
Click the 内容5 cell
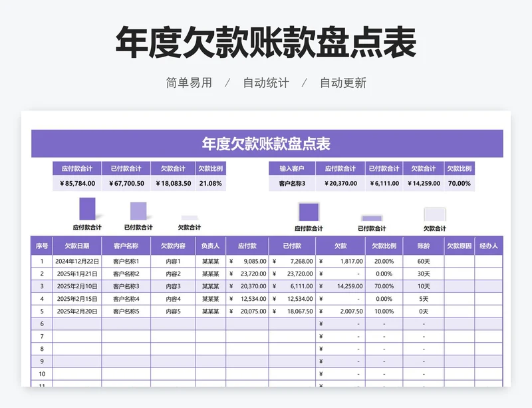click(x=173, y=311)
